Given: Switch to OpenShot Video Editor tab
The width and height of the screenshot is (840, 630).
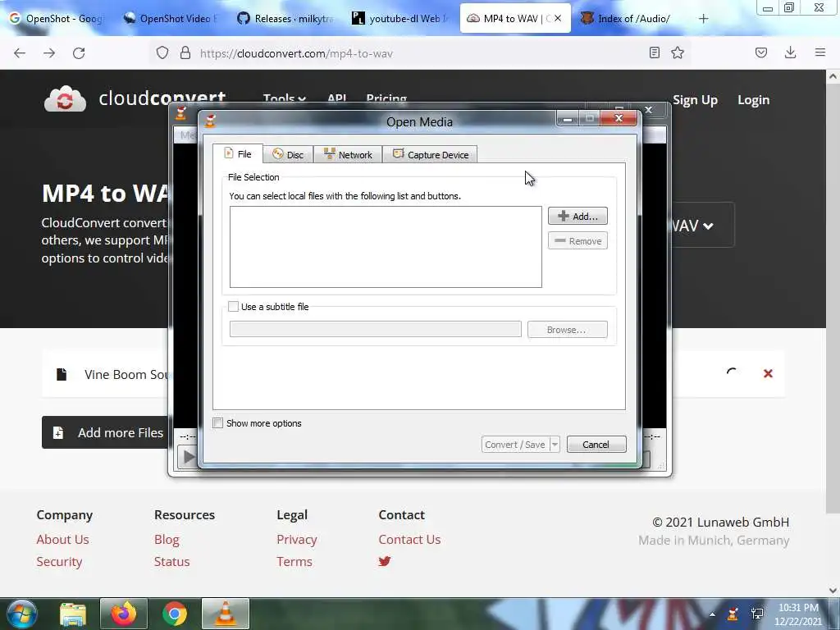Looking at the screenshot, I should pos(171,18).
